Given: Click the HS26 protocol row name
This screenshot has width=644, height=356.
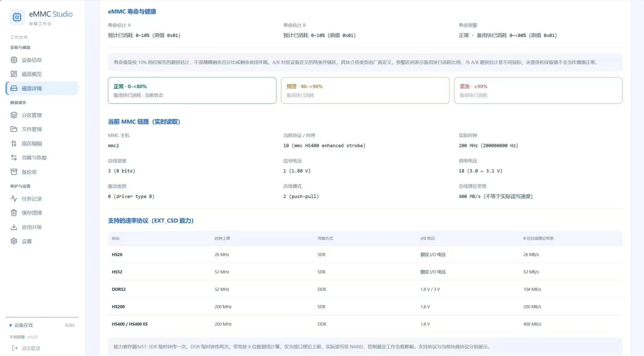Looking at the screenshot, I should [x=117, y=254].
